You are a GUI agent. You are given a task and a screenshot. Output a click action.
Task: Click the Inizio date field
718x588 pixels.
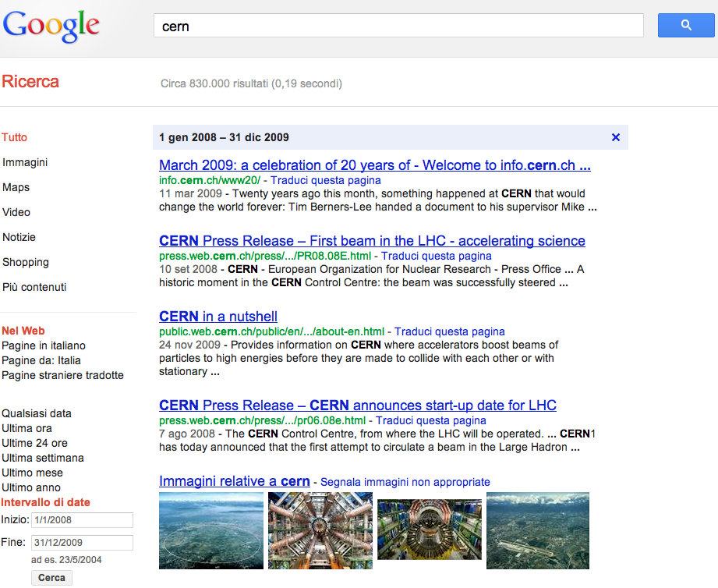tap(82, 520)
